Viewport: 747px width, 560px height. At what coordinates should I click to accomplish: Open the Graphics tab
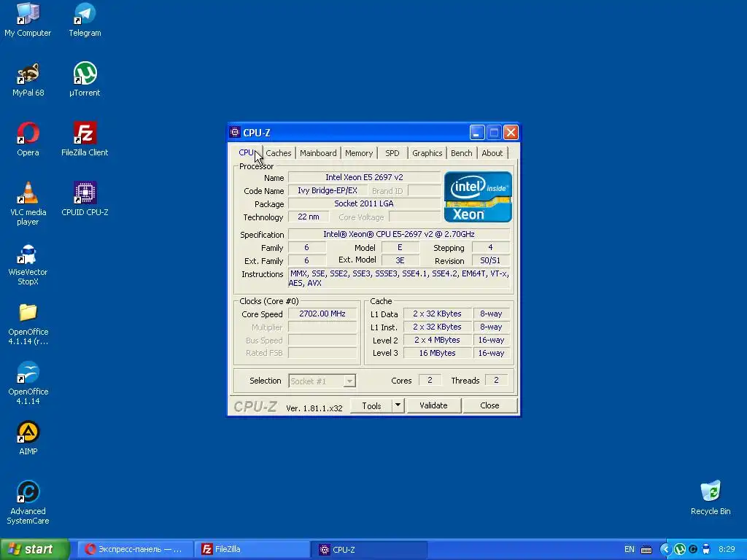point(427,153)
